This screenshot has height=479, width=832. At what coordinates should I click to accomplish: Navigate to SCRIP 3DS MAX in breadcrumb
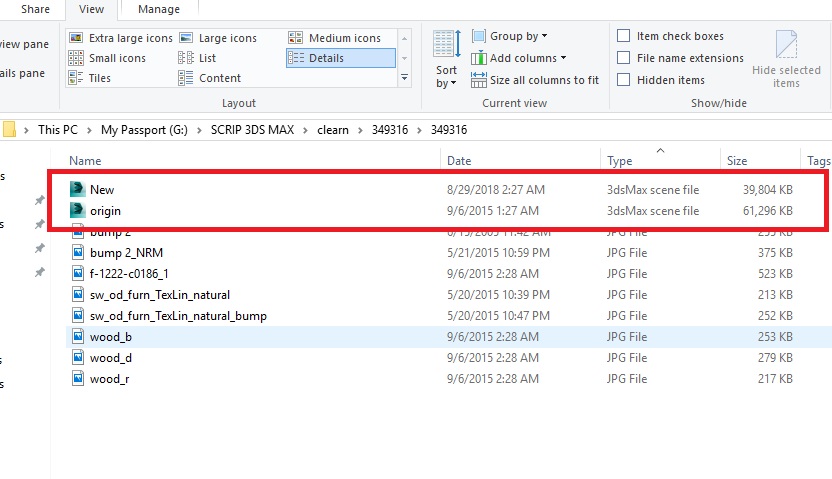[x=252, y=130]
